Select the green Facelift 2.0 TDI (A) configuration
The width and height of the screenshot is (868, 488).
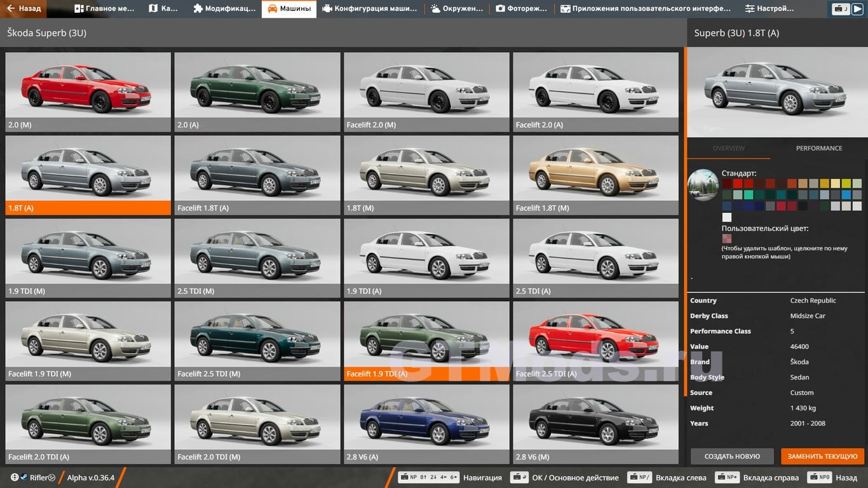(x=88, y=424)
